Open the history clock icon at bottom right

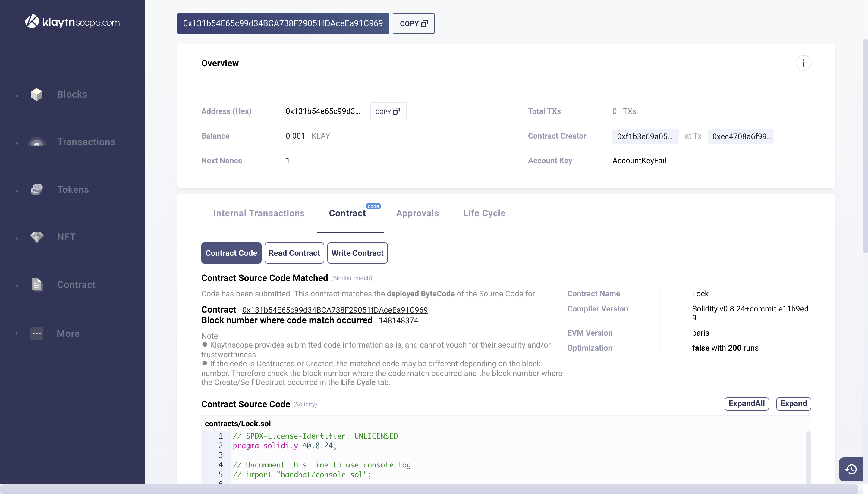[851, 469]
